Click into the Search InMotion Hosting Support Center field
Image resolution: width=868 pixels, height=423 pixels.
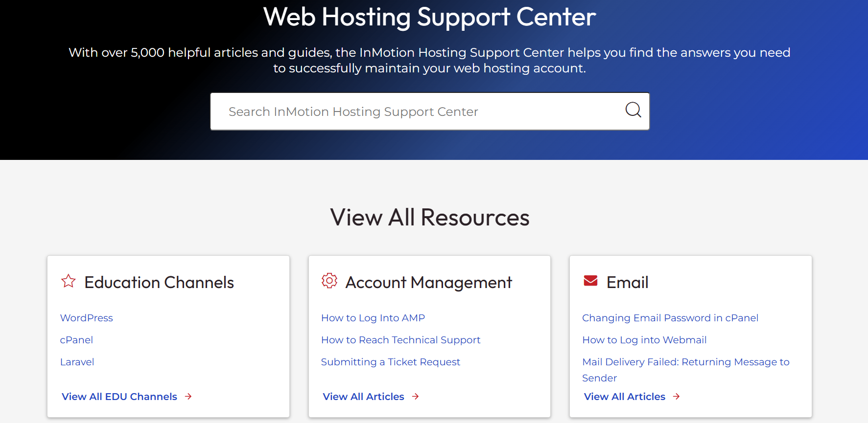[x=430, y=111]
